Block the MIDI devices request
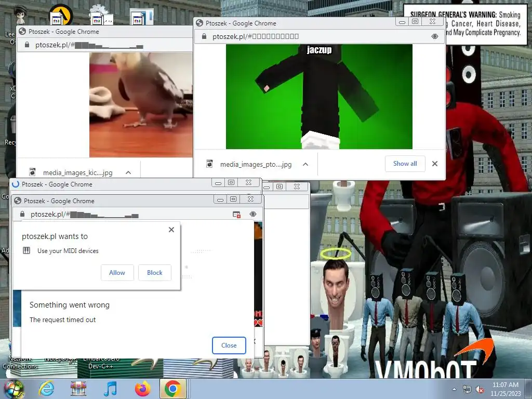 (x=155, y=273)
